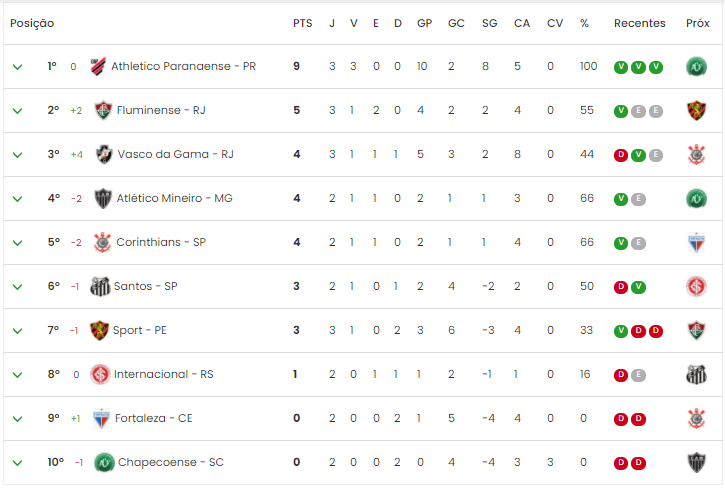
Task: Expand the Chapecoense row chevron
Action: pyautogui.click(x=18, y=463)
